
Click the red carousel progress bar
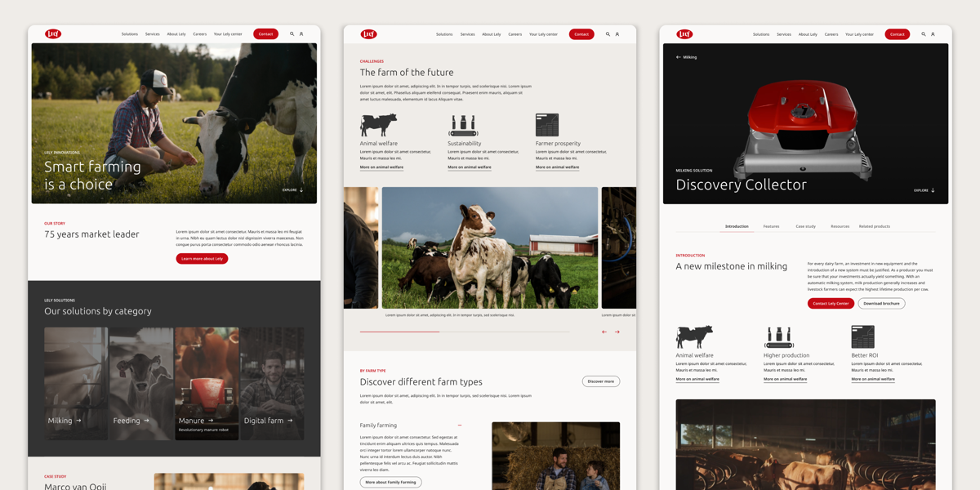pos(399,332)
